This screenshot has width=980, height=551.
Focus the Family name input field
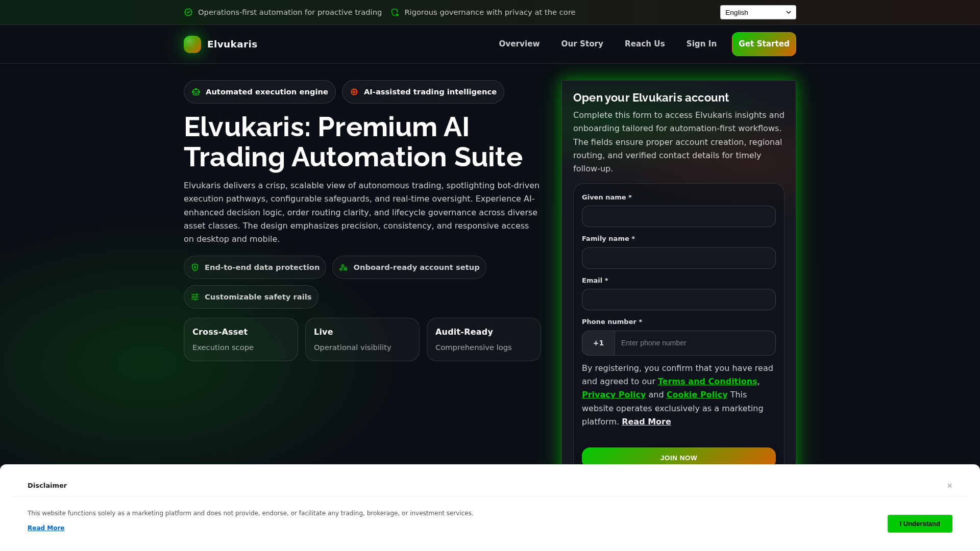tap(679, 258)
